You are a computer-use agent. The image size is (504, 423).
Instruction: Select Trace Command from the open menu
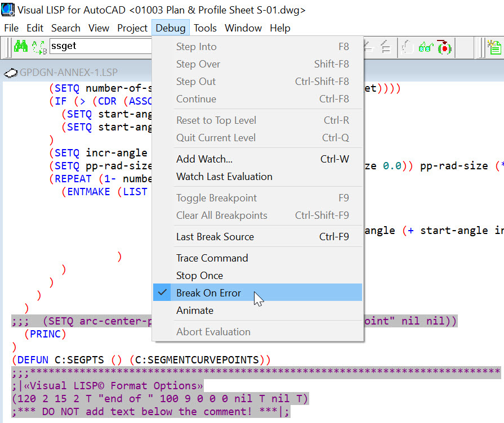coord(212,258)
